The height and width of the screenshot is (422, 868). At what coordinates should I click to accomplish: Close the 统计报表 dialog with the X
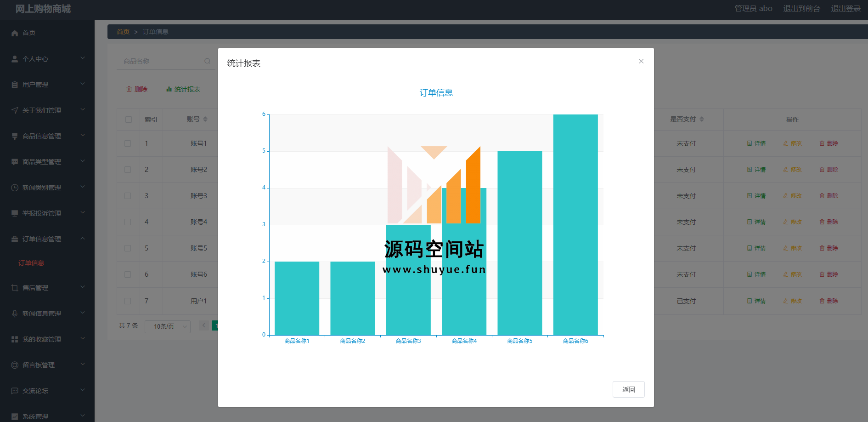coord(641,61)
